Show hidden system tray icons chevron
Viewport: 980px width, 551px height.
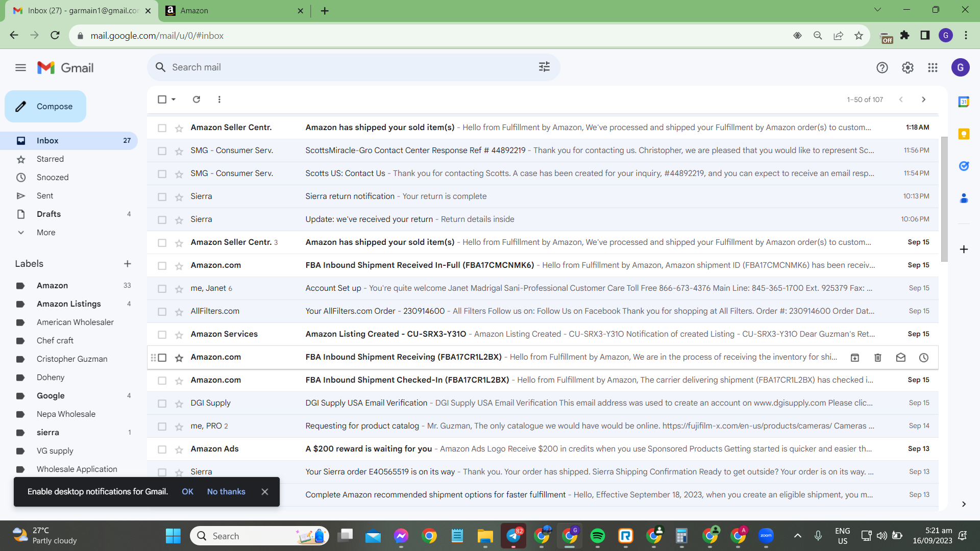tap(797, 536)
